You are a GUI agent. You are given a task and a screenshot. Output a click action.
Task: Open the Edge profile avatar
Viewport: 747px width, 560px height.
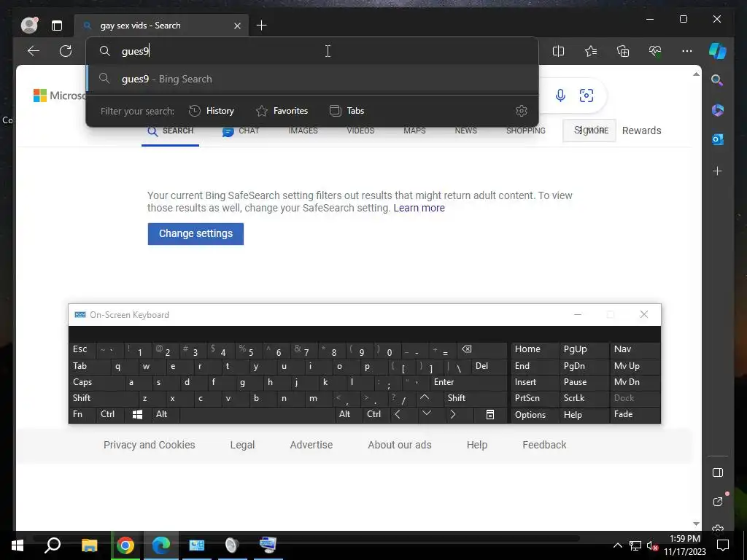click(29, 25)
